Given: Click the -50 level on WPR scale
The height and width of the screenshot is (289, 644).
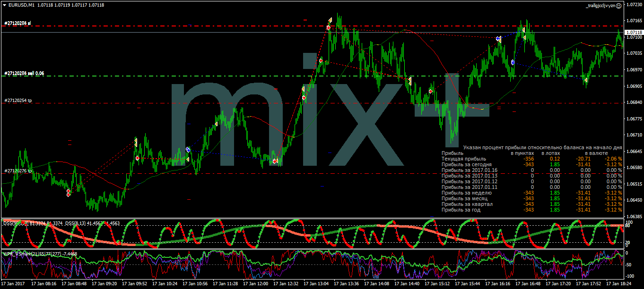Looking at the screenshot, I should pyautogui.click(x=628, y=264).
